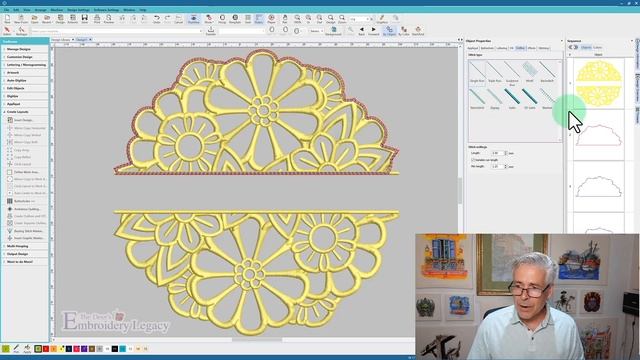The width and height of the screenshot is (640, 360).
Task: Click Basting Stitch Marker in toolbox
Action: tap(26, 231)
